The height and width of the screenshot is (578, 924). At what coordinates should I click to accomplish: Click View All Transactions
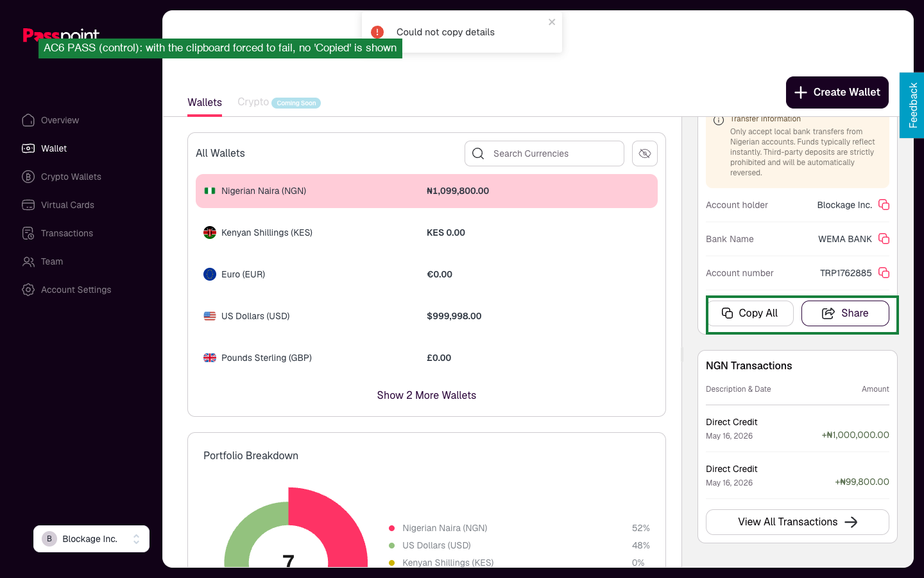point(798,522)
